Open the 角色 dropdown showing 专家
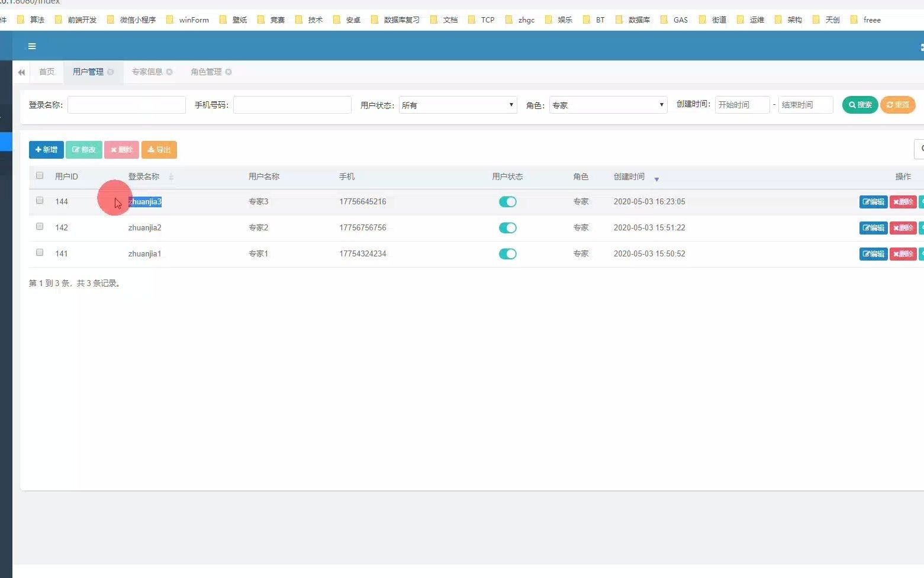 (x=609, y=105)
